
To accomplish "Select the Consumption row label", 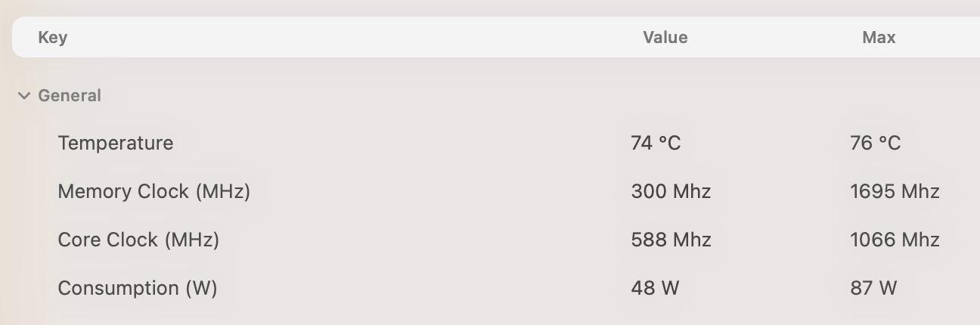I will [138, 289].
